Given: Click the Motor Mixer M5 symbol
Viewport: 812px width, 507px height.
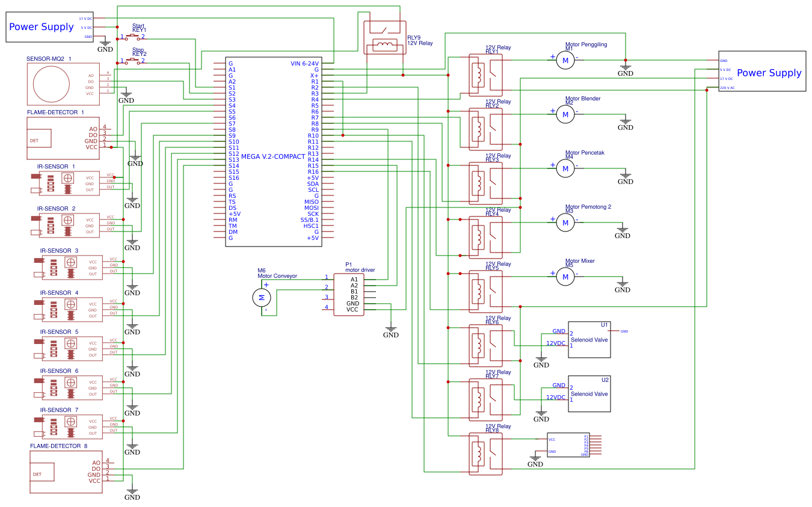Looking at the screenshot, I should (x=565, y=277).
